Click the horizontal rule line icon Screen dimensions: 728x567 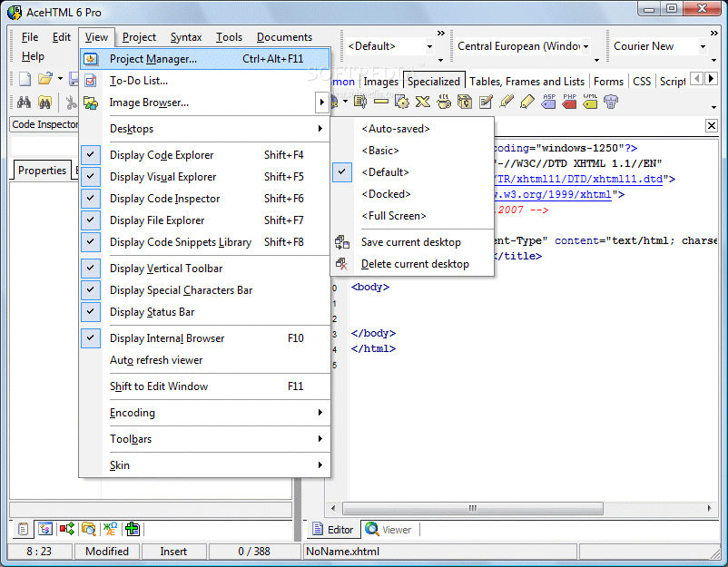pos(381,101)
